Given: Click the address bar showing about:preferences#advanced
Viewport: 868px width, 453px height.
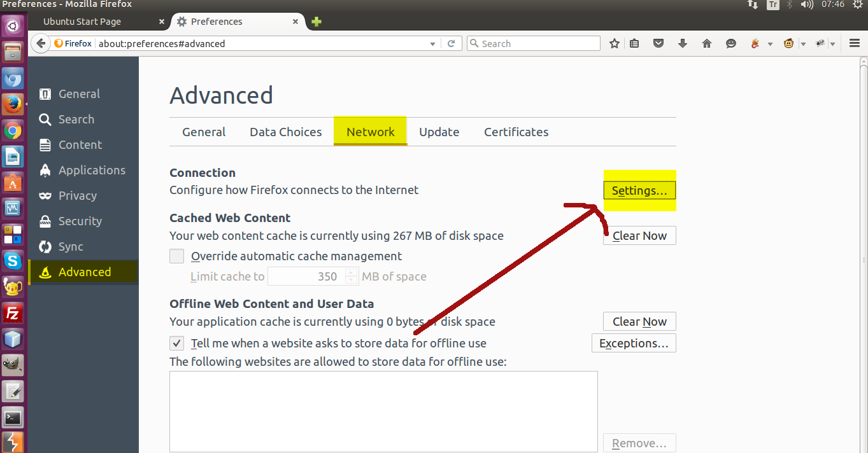Looking at the screenshot, I should 261,44.
